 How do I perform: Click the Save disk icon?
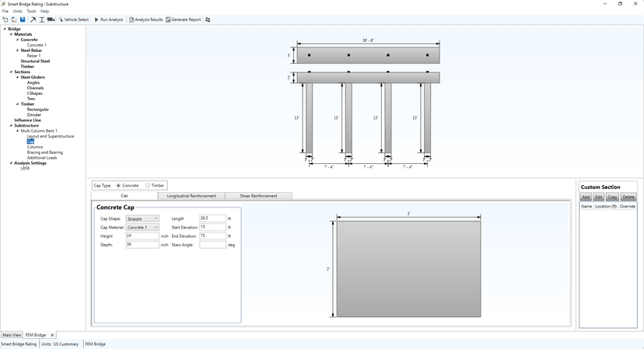[x=23, y=19]
